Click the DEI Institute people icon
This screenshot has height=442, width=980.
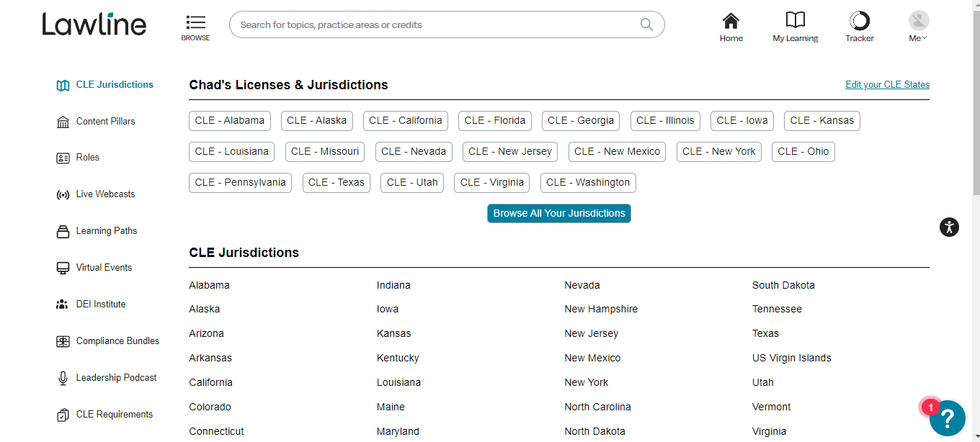(63, 305)
